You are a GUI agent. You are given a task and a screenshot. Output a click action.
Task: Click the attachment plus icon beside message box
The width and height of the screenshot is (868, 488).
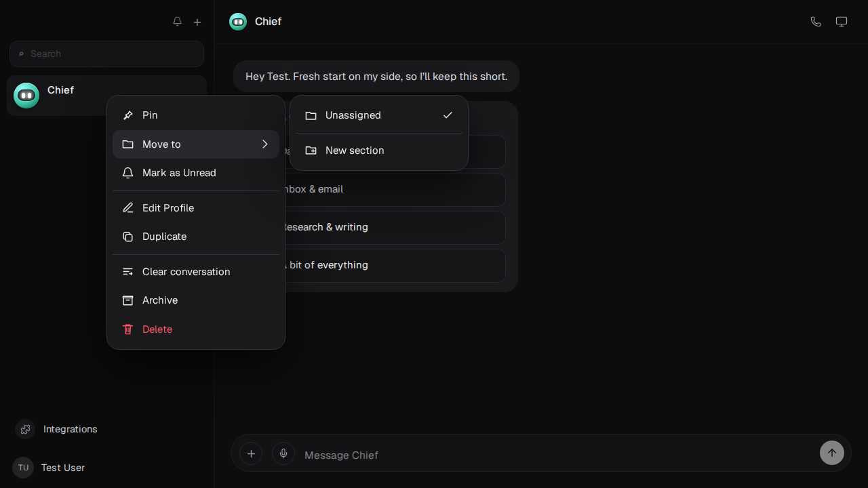tap(251, 453)
